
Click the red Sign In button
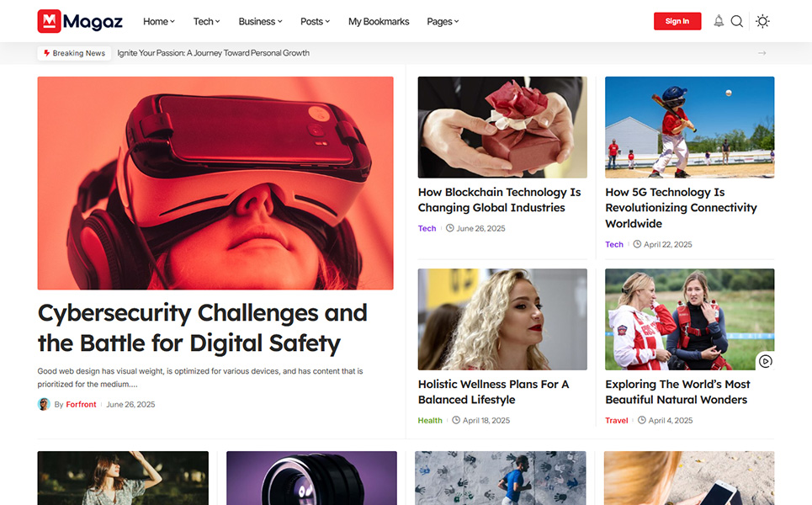[677, 21]
